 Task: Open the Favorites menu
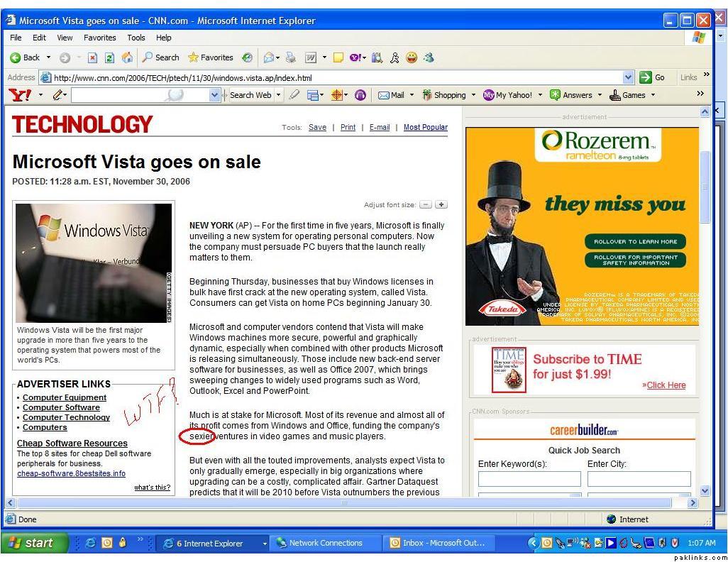tap(99, 38)
